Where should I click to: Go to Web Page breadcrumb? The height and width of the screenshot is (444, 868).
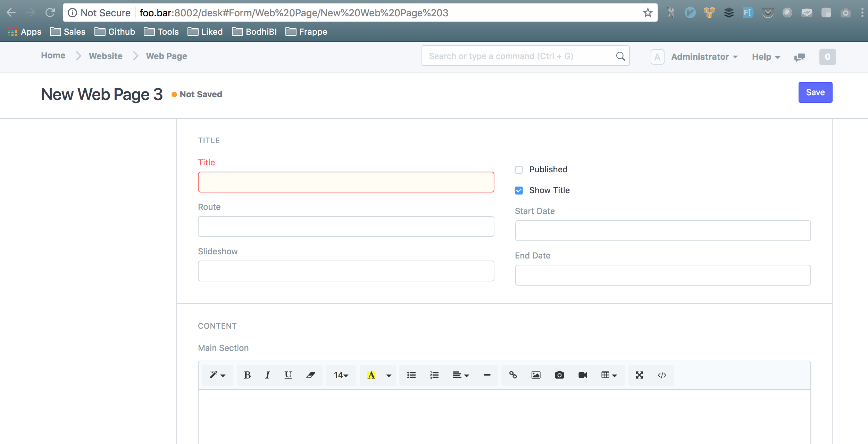(166, 56)
